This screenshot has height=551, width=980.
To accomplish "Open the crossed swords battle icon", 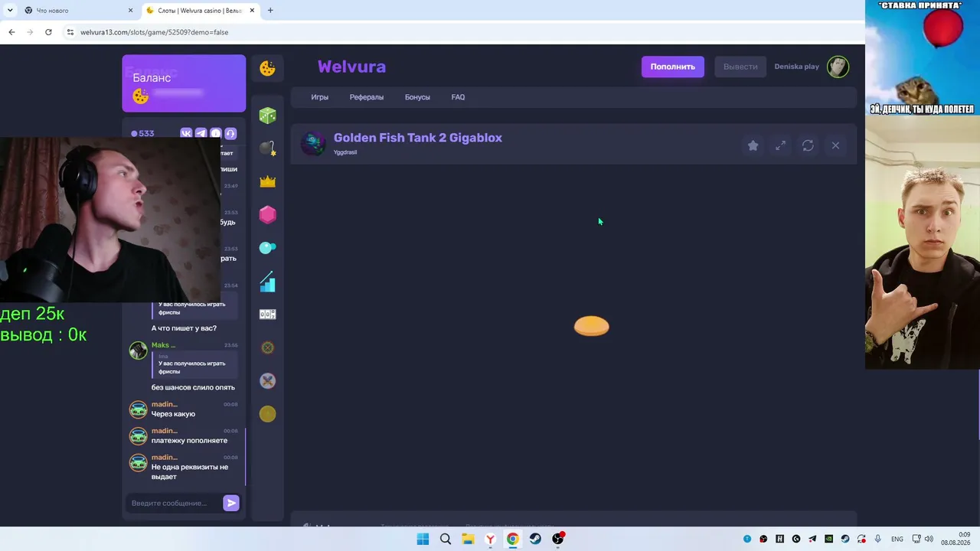I will (x=267, y=380).
